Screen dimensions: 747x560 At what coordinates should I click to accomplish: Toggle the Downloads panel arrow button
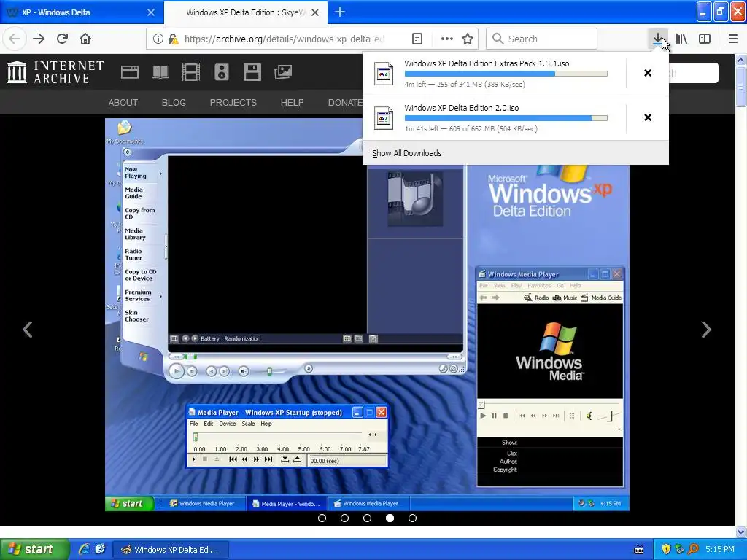(658, 39)
